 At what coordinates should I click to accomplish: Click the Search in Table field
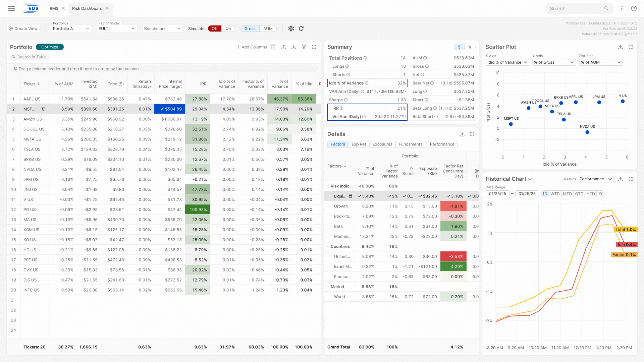pos(32,57)
